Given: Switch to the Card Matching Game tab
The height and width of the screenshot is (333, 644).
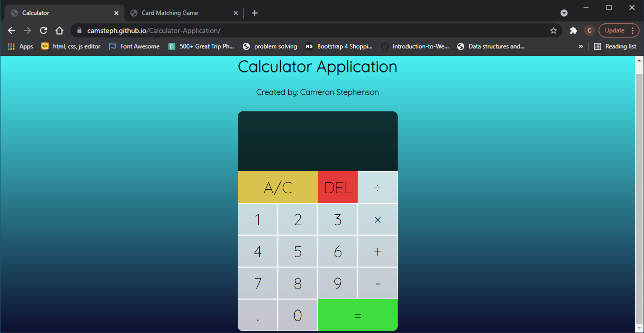Looking at the screenshot, I should (x=172, y=13).
